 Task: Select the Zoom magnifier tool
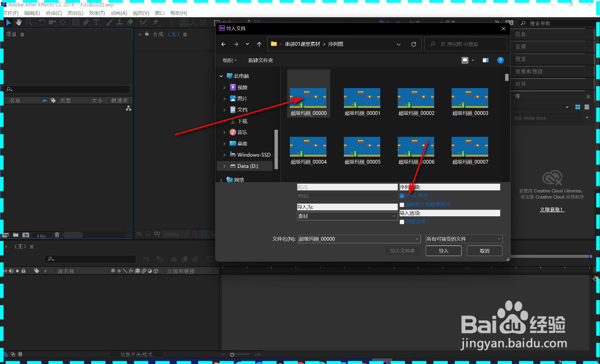(x=29, y=22)
